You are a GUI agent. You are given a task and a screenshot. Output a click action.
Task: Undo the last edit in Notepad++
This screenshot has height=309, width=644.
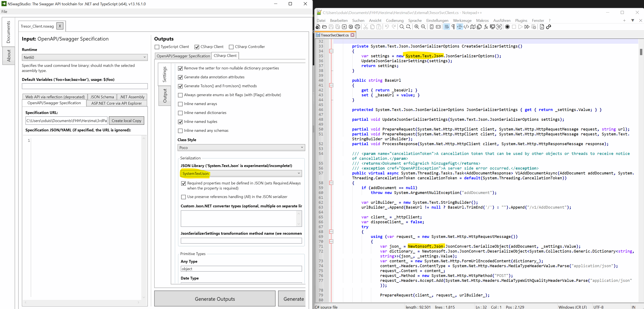coord(387,27)
